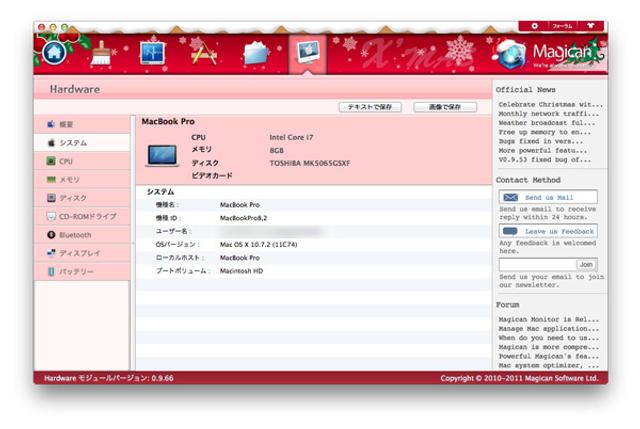
Task: Click the Home icon in the toolbar
Action: click(55, 53)
